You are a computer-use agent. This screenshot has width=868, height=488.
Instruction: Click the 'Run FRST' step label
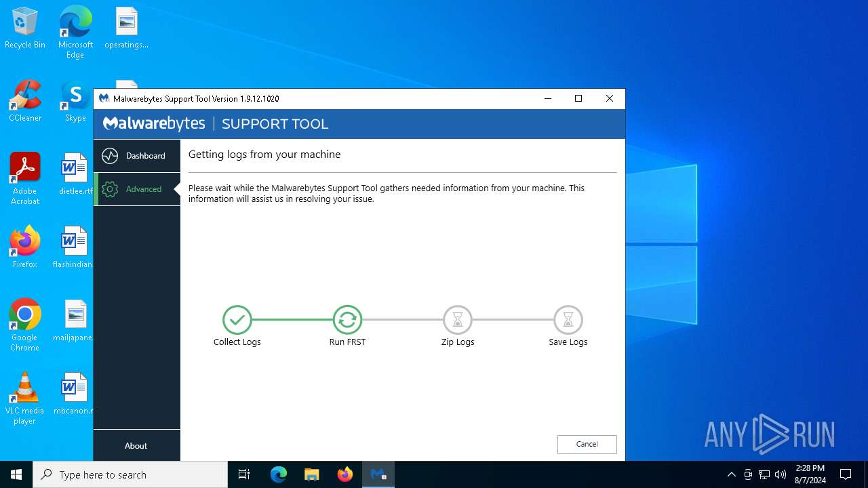(347, 342)
